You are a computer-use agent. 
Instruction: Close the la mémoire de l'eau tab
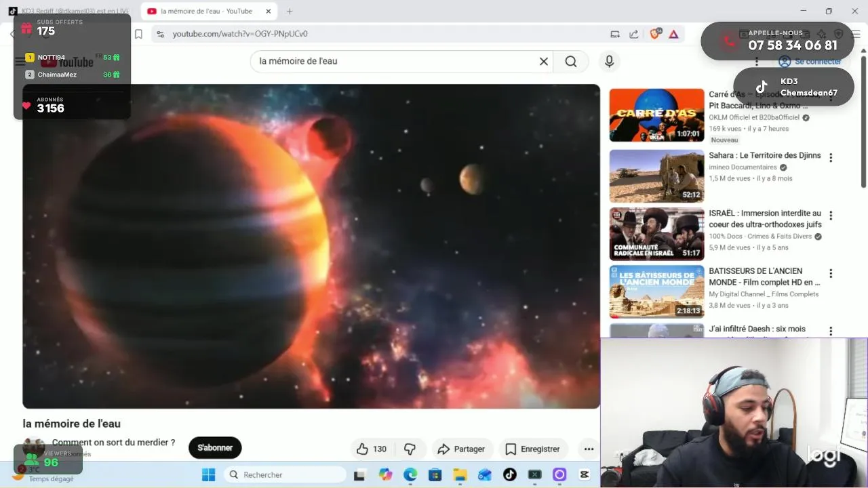tap(269, 12)
